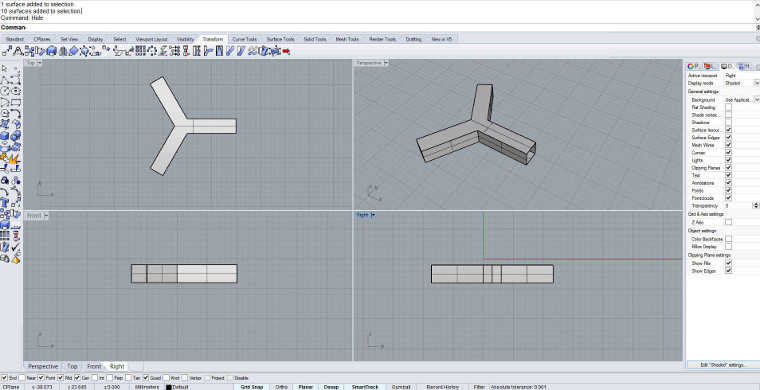Click the CPlane coordinate system label
Viewport: 760px width, 390px height.
(x=11, y=387)
